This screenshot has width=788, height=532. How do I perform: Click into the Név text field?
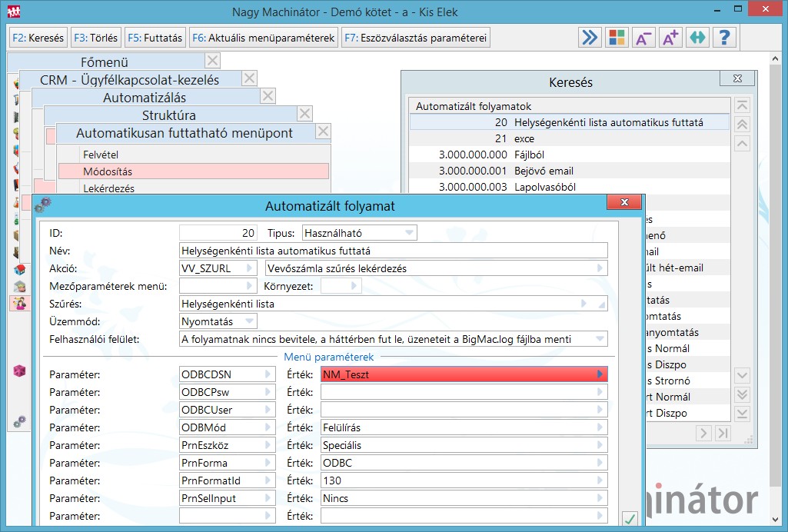392,250
